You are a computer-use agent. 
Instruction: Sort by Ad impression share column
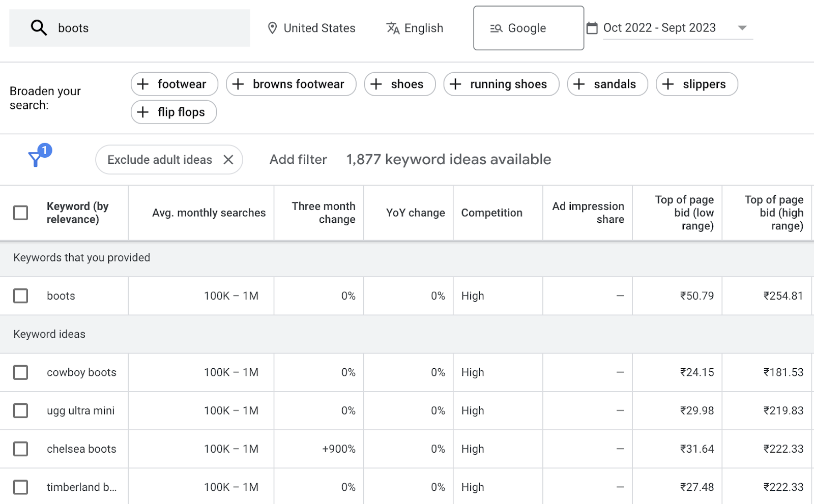[x=588, y=213]
